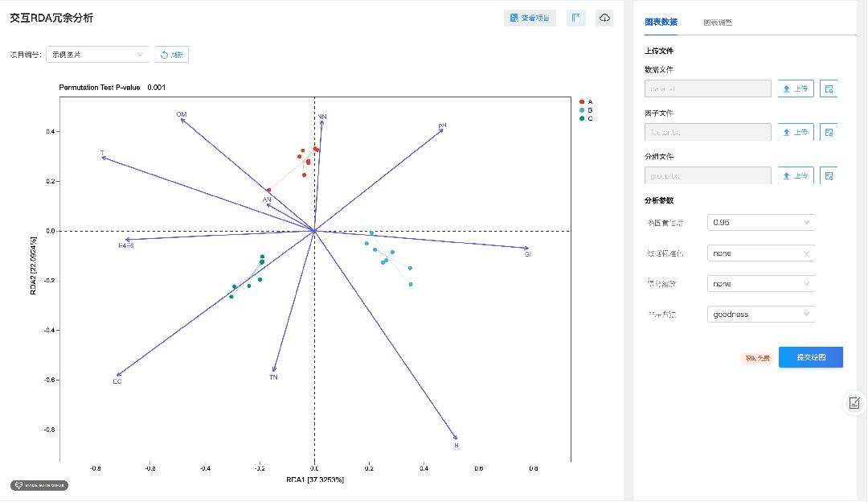This screenshot has width=868, height=502.
Task: Open the confidence level 0.95 dropdown
Action: tap(760, 222)
